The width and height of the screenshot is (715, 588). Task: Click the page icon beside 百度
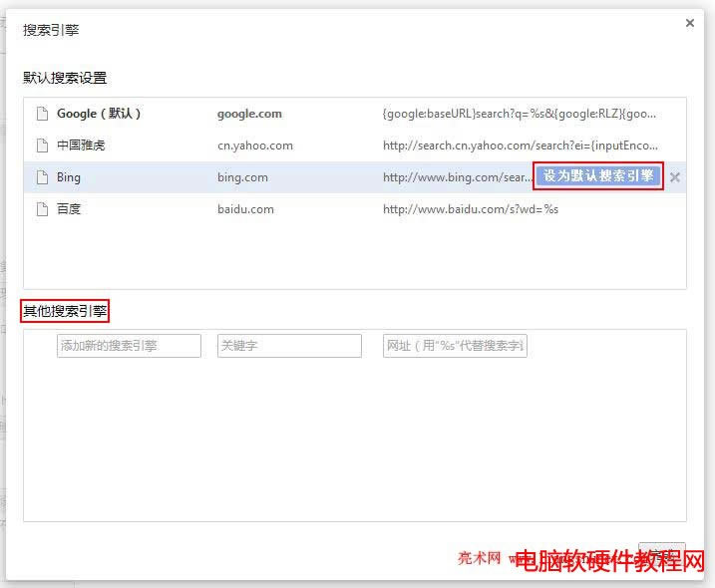point(42,209)
